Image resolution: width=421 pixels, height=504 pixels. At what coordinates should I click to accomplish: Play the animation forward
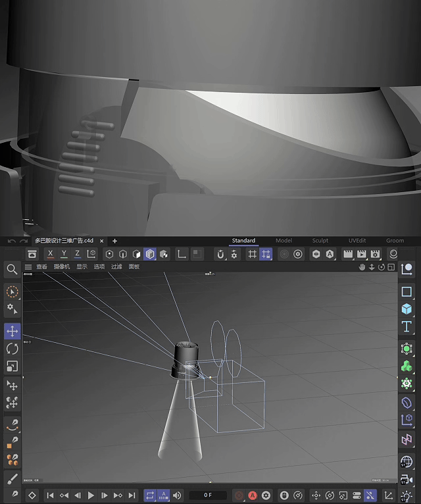point(91,495)
